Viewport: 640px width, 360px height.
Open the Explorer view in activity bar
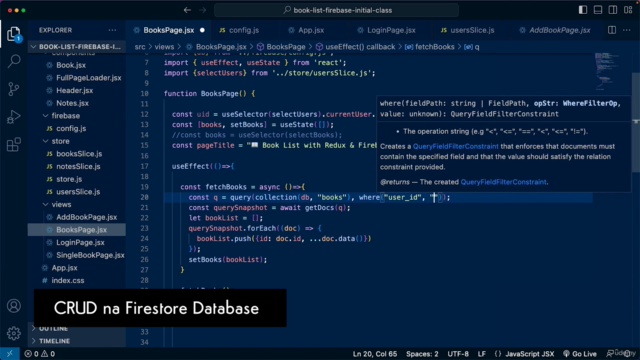click(x=13, y=34)
